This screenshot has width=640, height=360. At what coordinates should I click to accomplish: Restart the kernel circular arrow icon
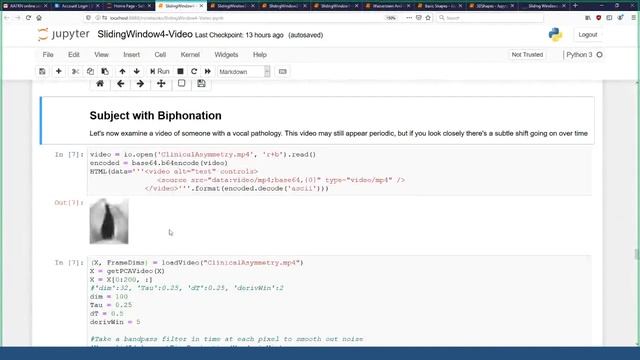194,71
